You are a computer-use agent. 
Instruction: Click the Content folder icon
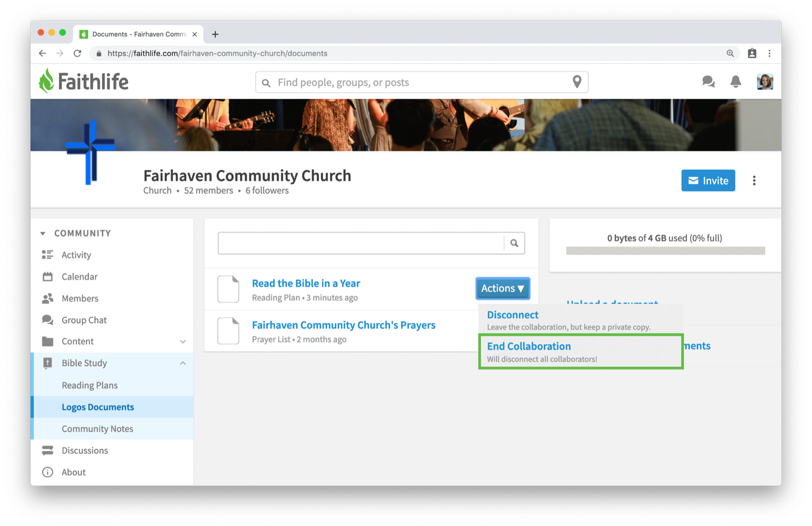[x=47, y=341]
